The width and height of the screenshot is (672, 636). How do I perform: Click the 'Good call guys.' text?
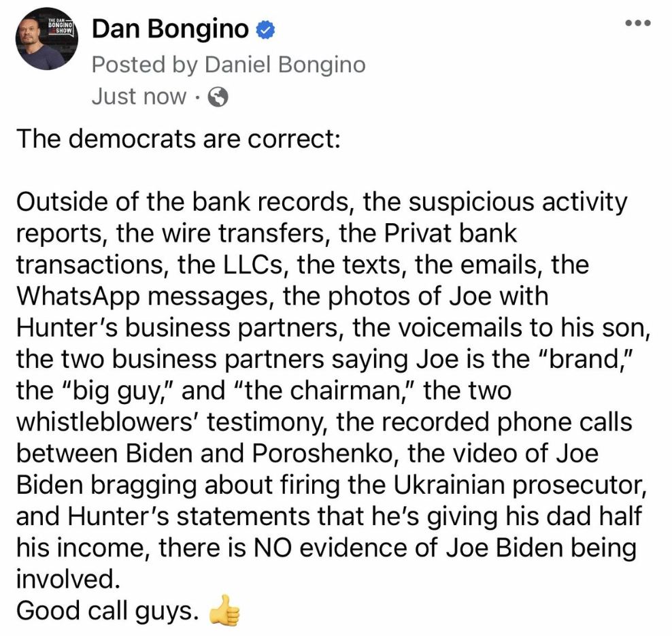107,611
